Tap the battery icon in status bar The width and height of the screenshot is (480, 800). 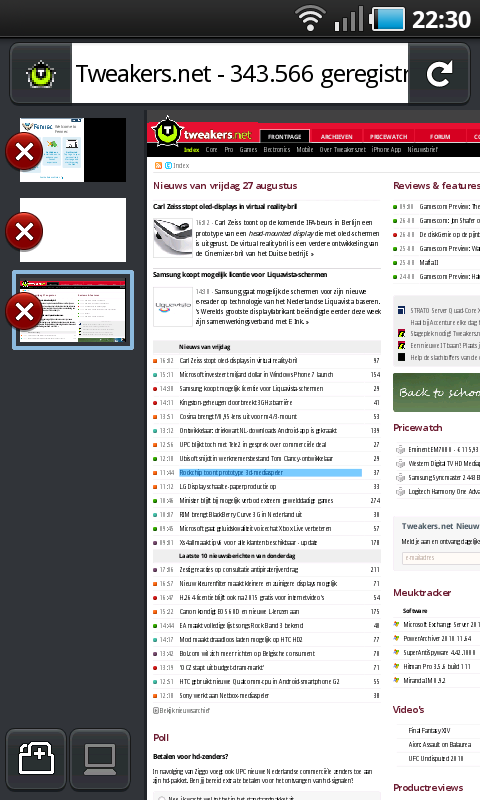pyautogui.click(x=388, y=19)
